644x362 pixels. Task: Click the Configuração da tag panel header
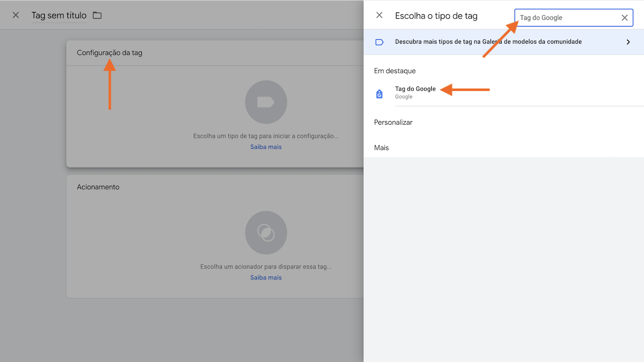109,52
